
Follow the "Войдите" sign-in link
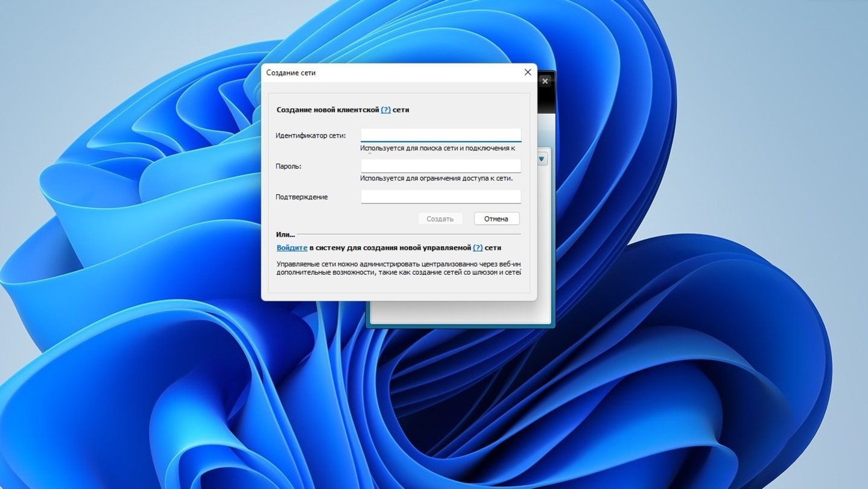[x=292, y=248]
